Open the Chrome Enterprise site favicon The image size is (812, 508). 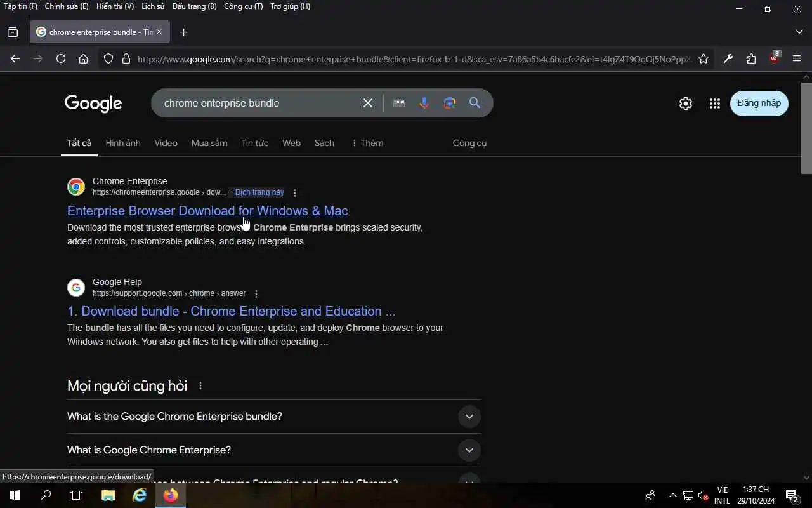(76, 187)
